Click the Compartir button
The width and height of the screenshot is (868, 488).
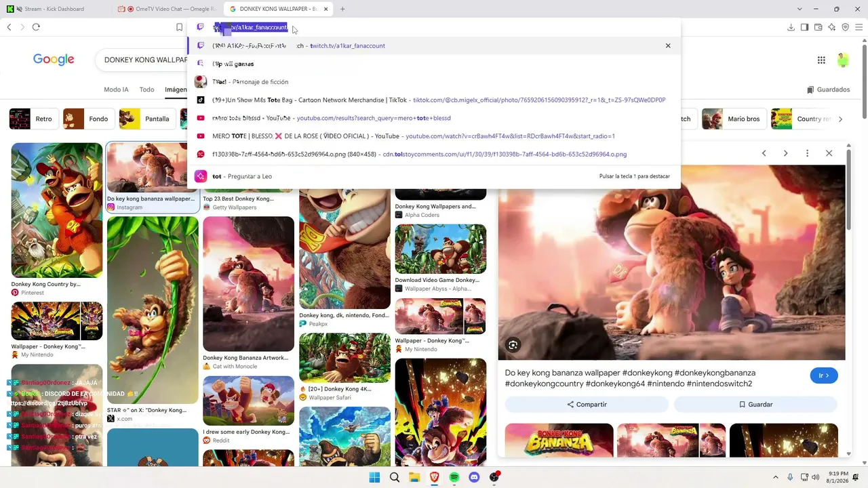tap(587, 405)
